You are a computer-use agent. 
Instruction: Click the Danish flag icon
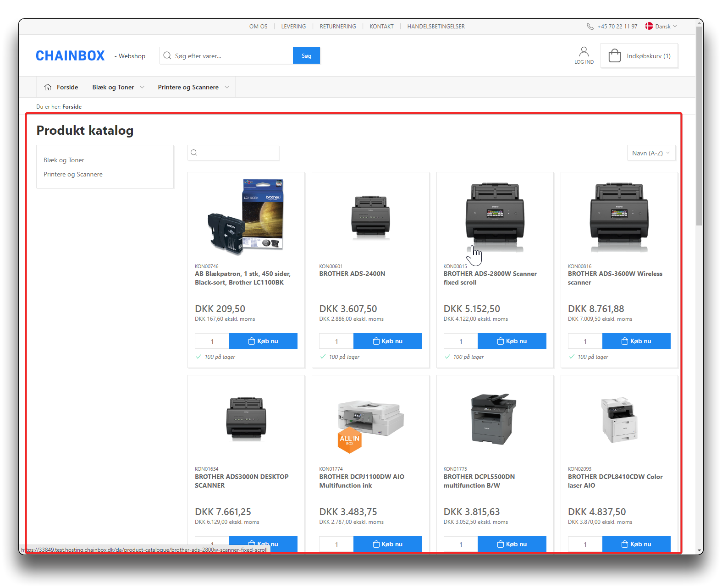(x=649, y=26)
